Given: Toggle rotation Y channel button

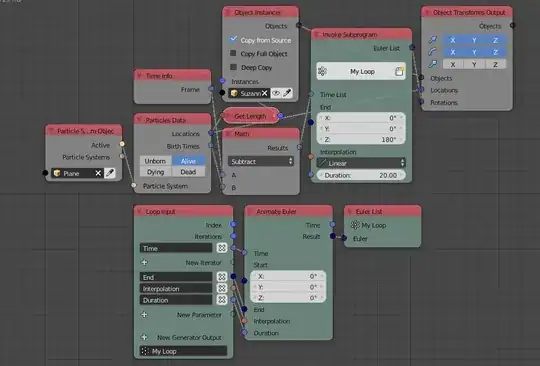Looking at the screenshot, I should [x=474, y=52].
